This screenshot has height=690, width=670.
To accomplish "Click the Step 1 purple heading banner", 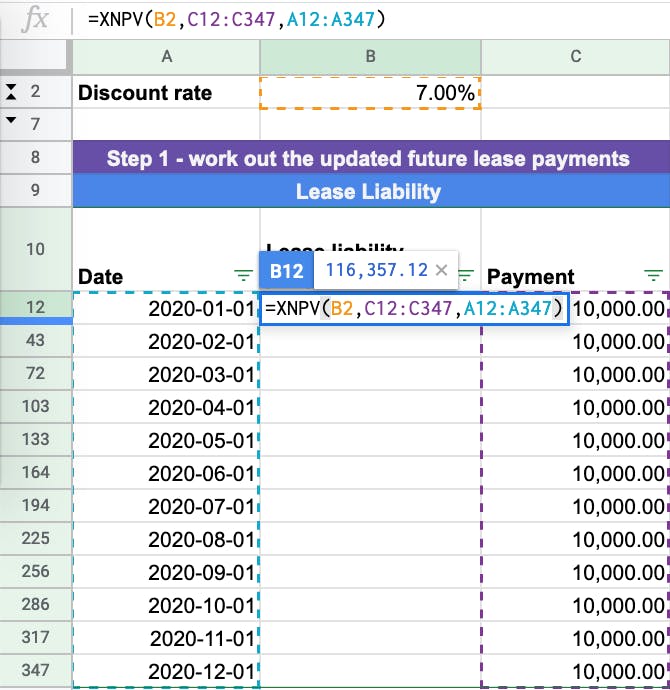I will (371, 158).
